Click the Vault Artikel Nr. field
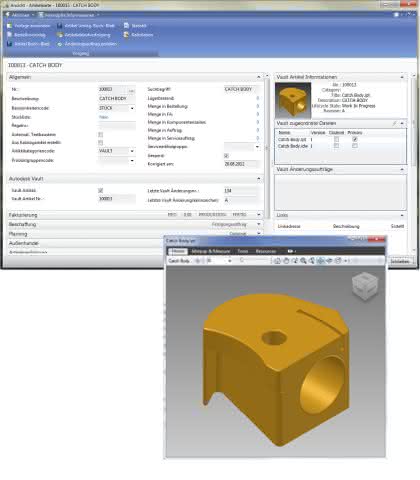Image resolution: width=420 pixels, height=480 pixels. [x=117, y=199]
